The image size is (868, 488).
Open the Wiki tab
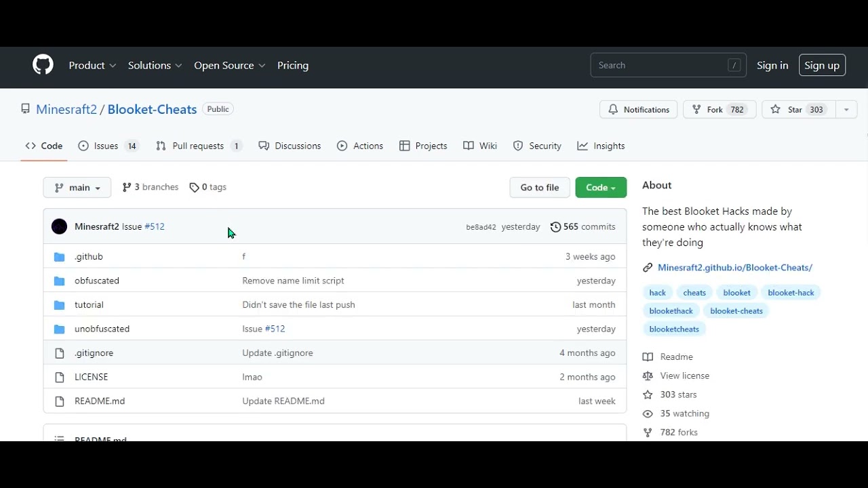coord(480,146)
